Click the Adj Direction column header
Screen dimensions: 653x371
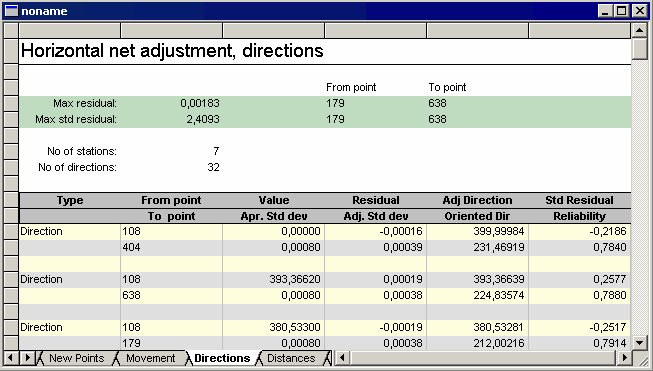tap(477, 200)
